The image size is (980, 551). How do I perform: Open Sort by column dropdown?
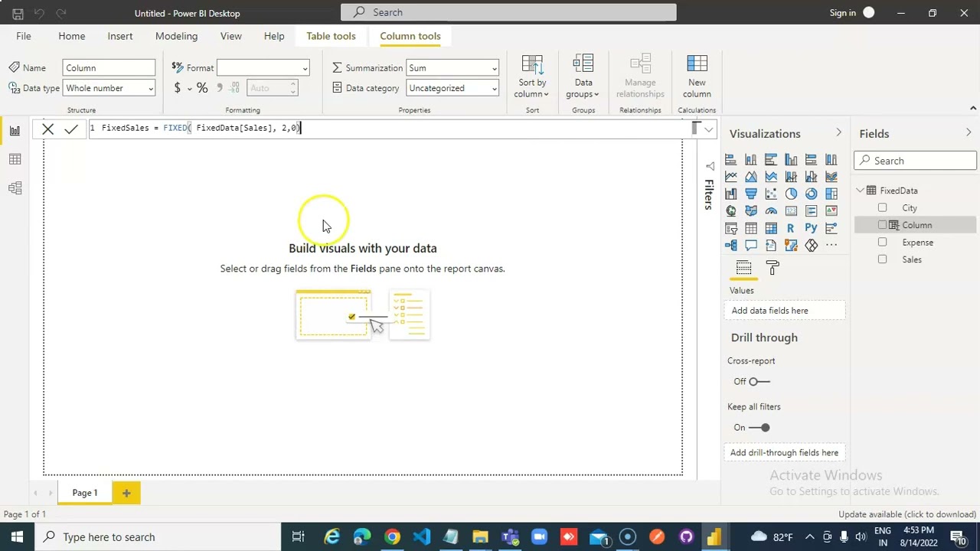tap(532, 77)
